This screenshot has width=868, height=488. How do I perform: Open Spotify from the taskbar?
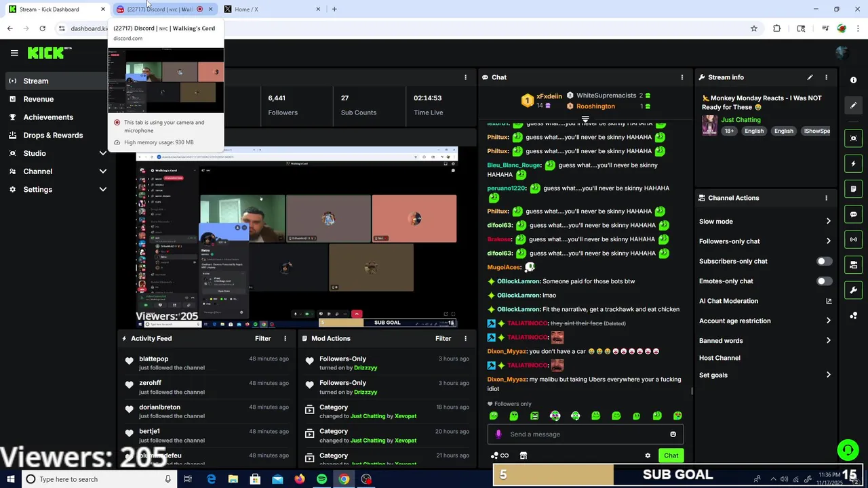pos(321,479)
